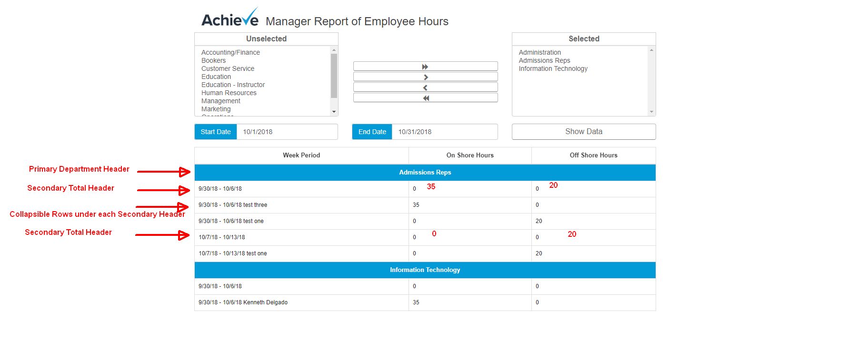Viewport: 868px width, 340px height.
Task: Select Information Technology in Selected list
Action: pyautogui.click(x=553, y=68)
